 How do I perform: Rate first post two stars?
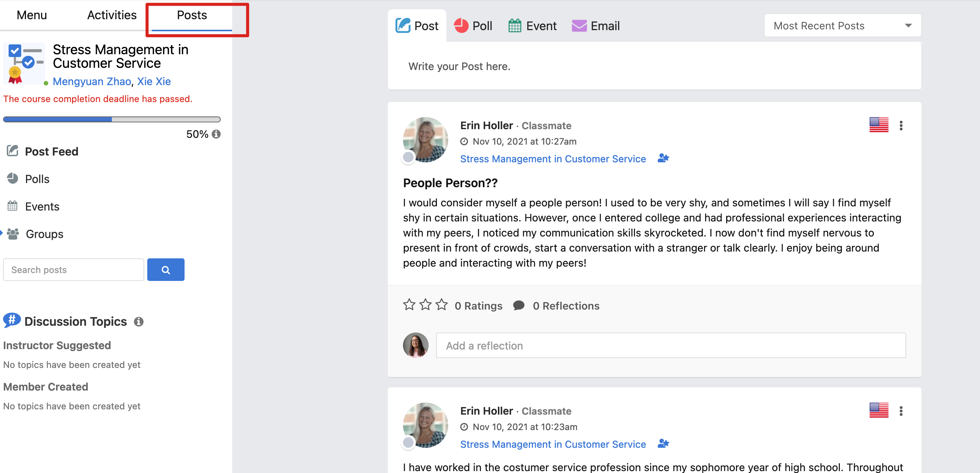(x=425, y=305)
